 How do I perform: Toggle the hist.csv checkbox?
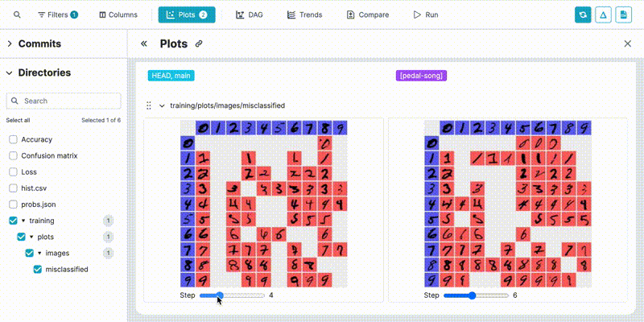click(13, 188)
